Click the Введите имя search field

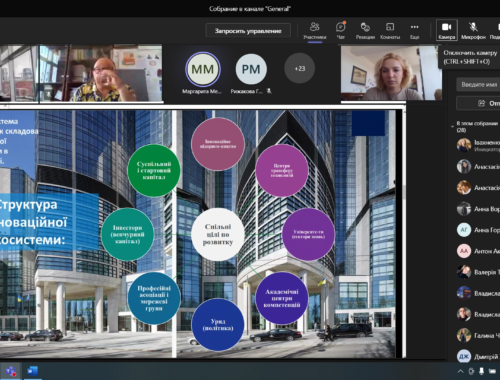478,85
